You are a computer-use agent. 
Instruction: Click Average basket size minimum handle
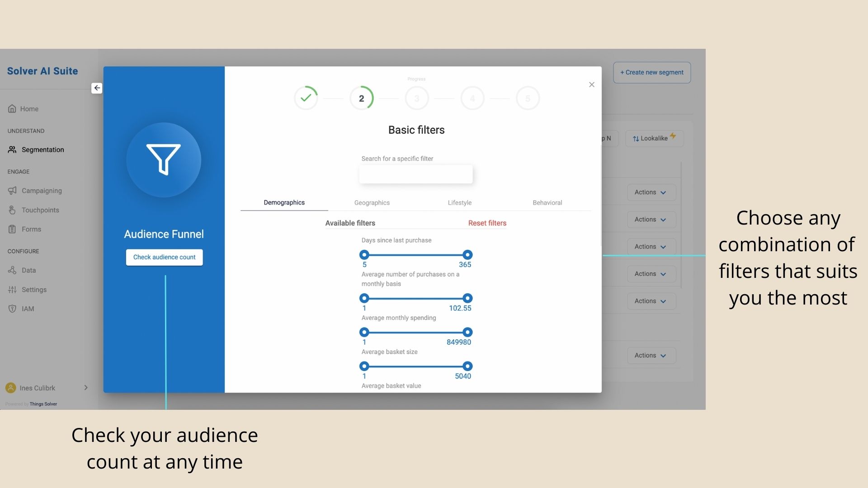pyautogui.click(x=364, y=366)
